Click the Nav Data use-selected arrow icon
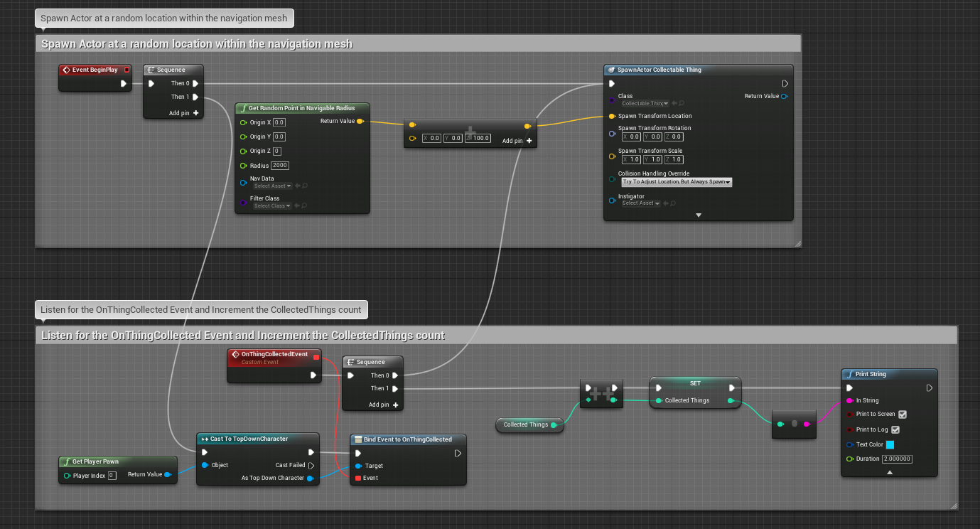 tap(297, 186)
